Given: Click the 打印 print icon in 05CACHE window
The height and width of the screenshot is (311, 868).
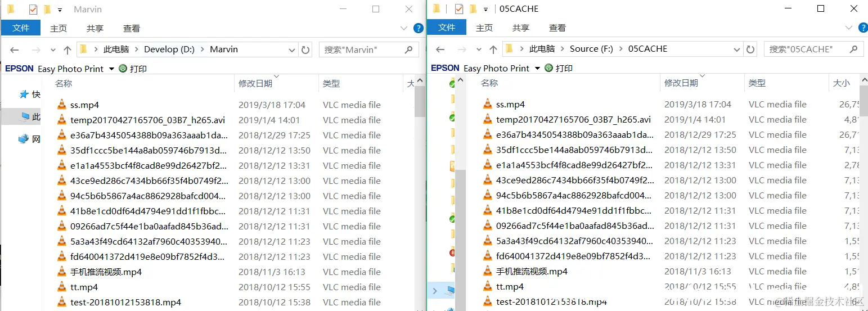Looking at the screenshot, I should 549,68.
